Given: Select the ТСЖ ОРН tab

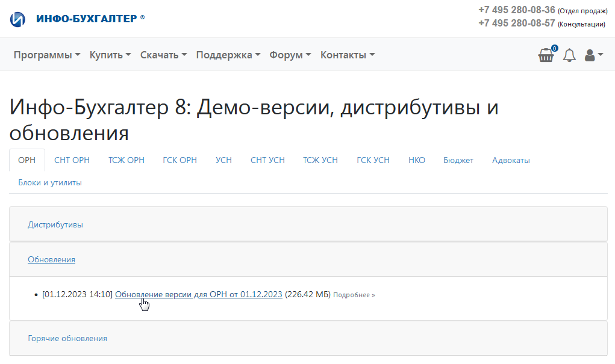Looking at the screenshot, I should tap(126, 160).
